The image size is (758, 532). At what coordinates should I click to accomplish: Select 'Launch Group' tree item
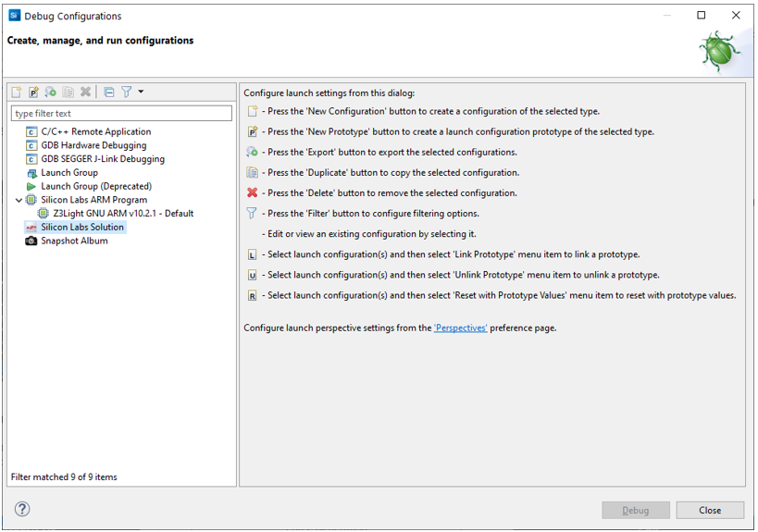click(x=69, y=173)
